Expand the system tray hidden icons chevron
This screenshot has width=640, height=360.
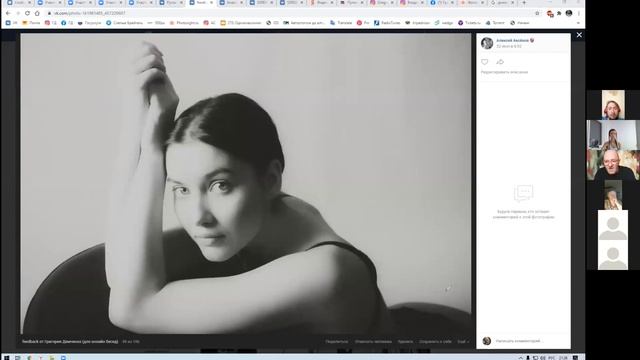click(x=520, y=358)
